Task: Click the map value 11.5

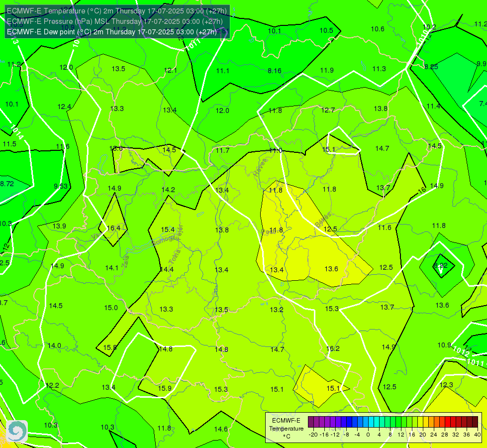Action: coord(9,144)
